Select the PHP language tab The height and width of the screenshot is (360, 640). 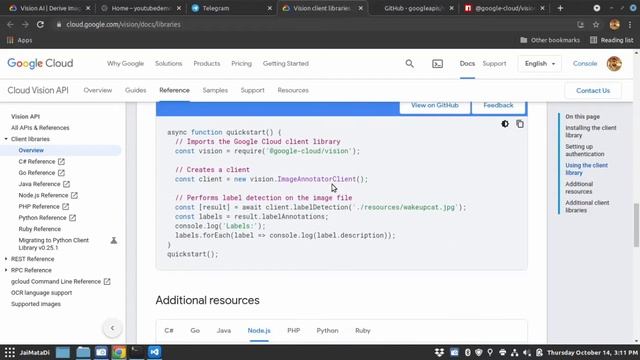pyautogui.click(x=293, y=331)
